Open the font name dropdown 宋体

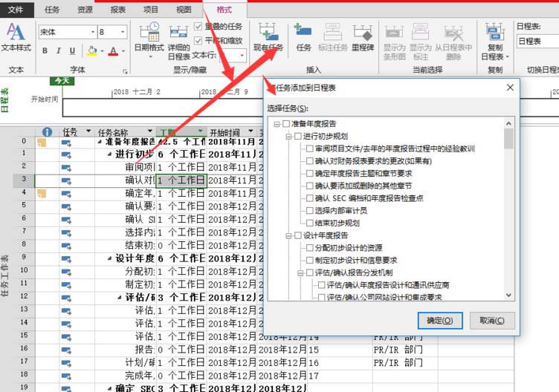pos(93,32)
